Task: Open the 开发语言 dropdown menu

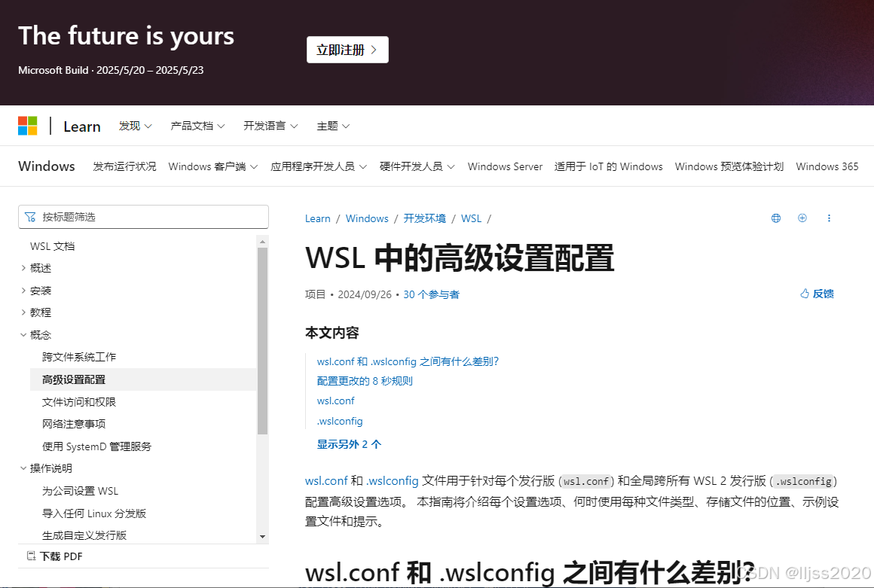Action: [x=271, y=126]
